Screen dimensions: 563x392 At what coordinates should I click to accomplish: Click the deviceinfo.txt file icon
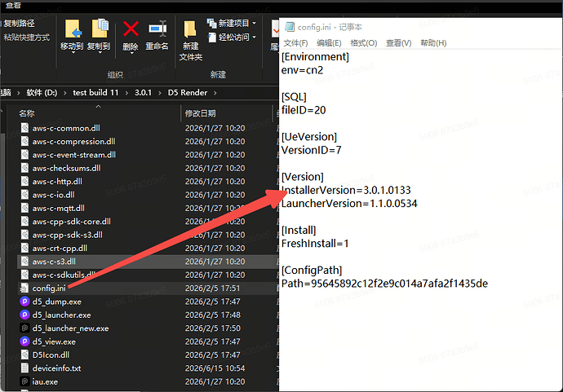point(24,368)
